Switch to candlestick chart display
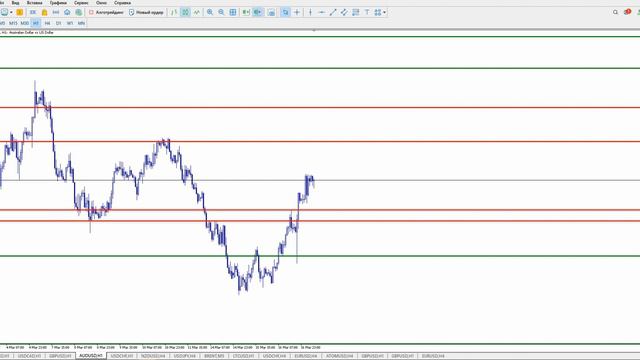The width and height of the screenshot is (640, 360). pos(185,12)
